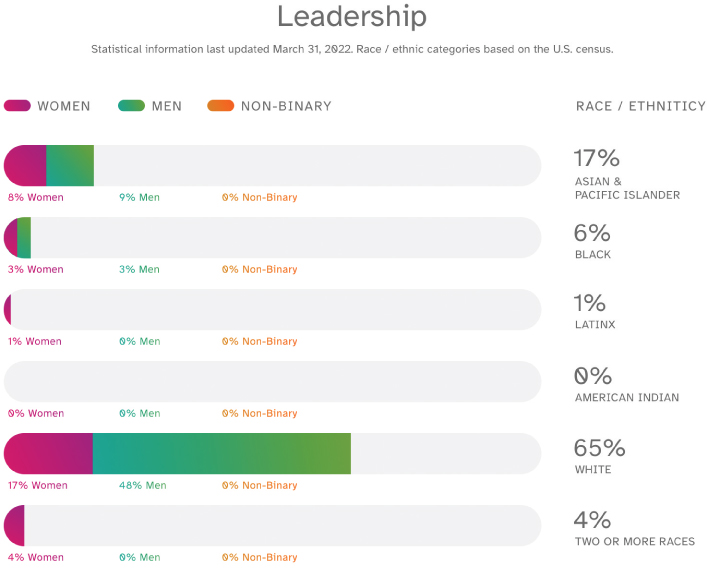Select the men segment of the White bar
Image resolution: width=710 pixels, height=568 pixels.
[x=222, y=453]
